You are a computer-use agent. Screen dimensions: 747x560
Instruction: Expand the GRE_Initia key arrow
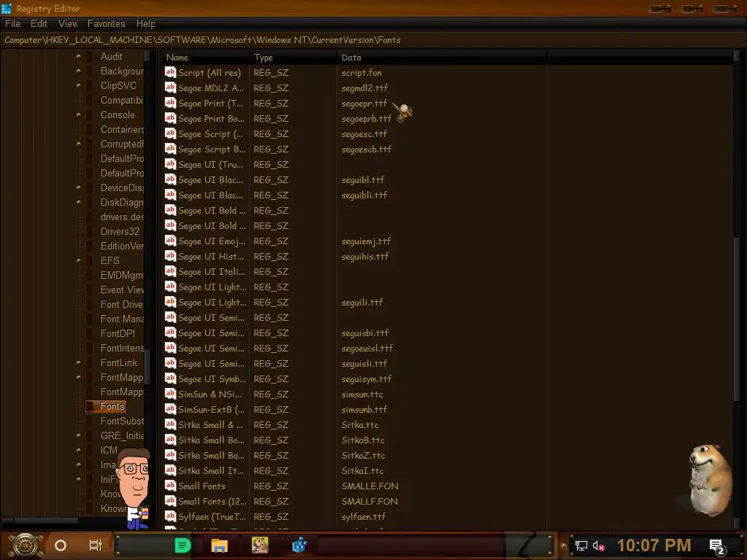coord(79,436)
